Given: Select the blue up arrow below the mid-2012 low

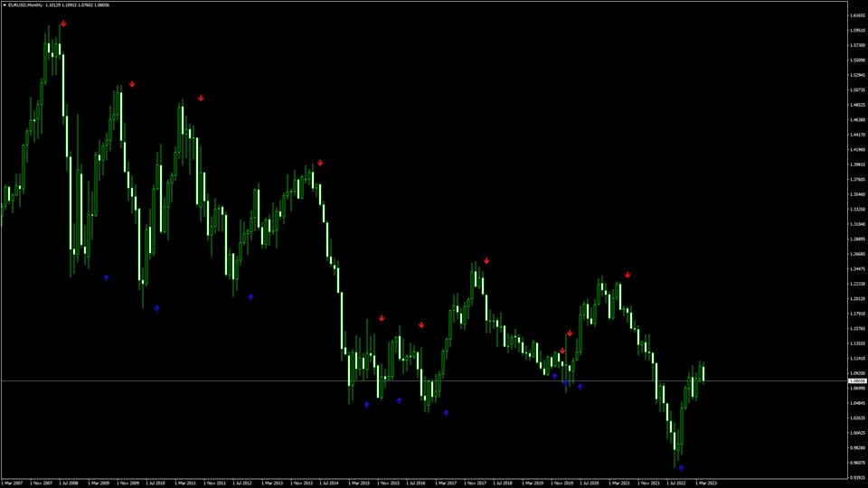Looking at the screenshot, I should (x=250, y=297).
